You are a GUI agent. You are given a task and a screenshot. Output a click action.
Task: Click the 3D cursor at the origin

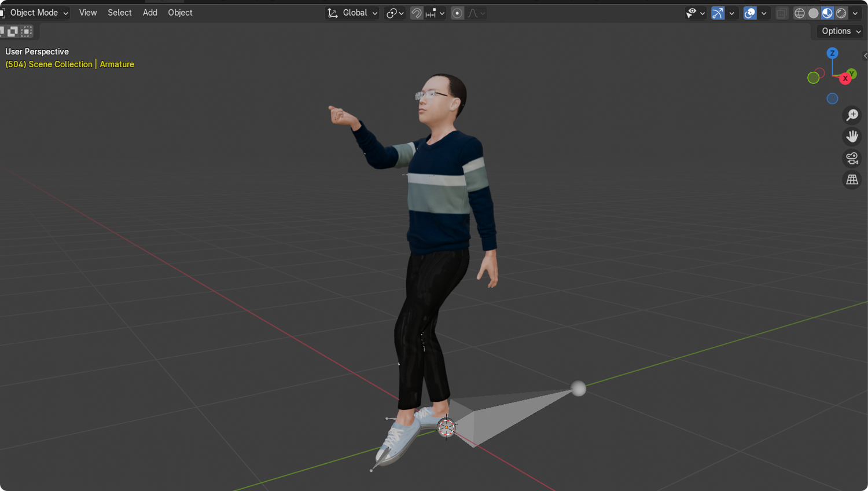pyautogui.click(x=446, y=427)
